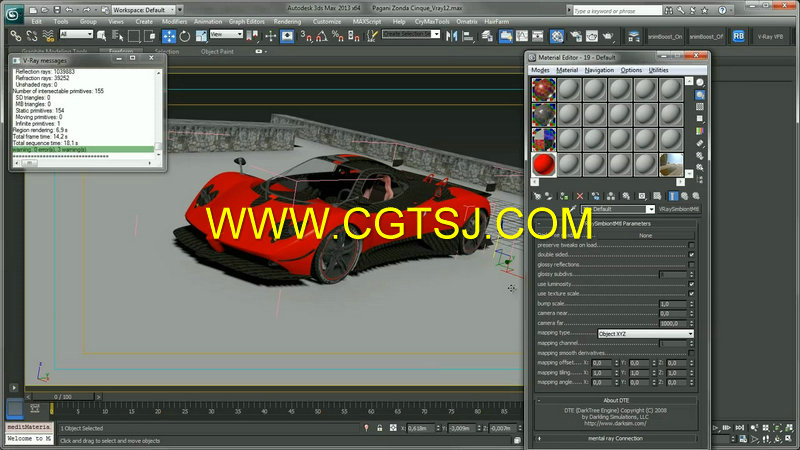
Task: Activate the Select and Scale tool
Action: click(201, 36)
